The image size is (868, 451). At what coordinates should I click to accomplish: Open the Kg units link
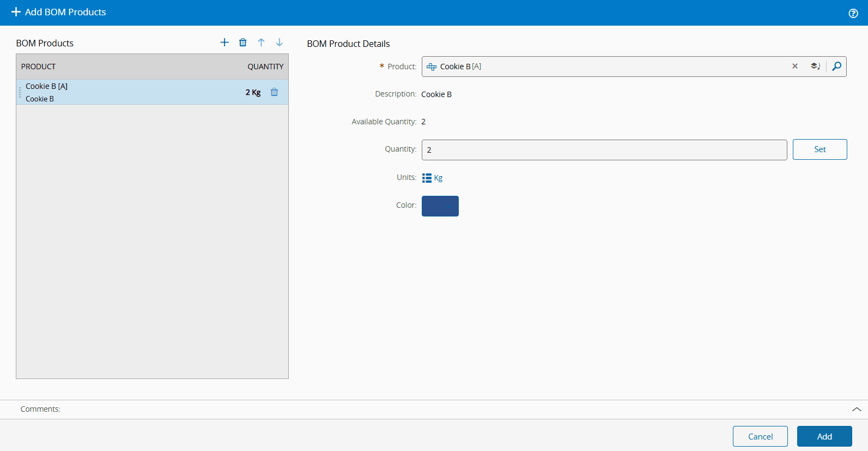pyautogui.click(x=439, y=178)
